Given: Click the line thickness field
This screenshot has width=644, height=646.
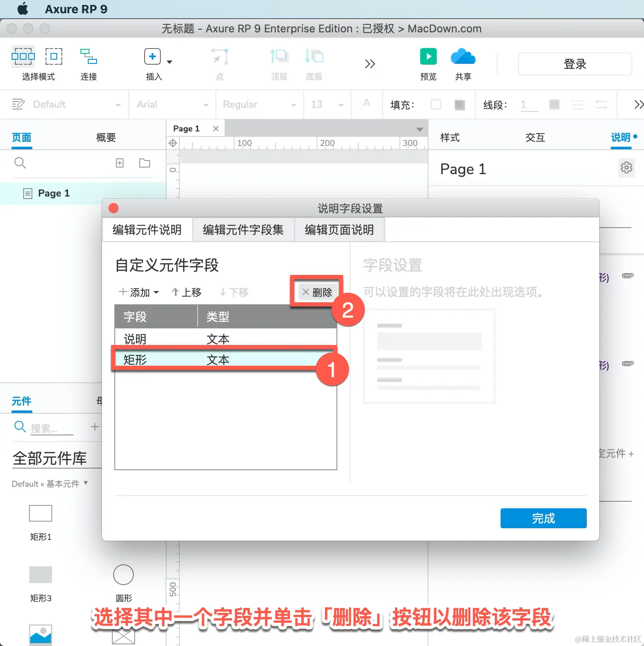Looking at the screenshot, I should coord(529,104).
